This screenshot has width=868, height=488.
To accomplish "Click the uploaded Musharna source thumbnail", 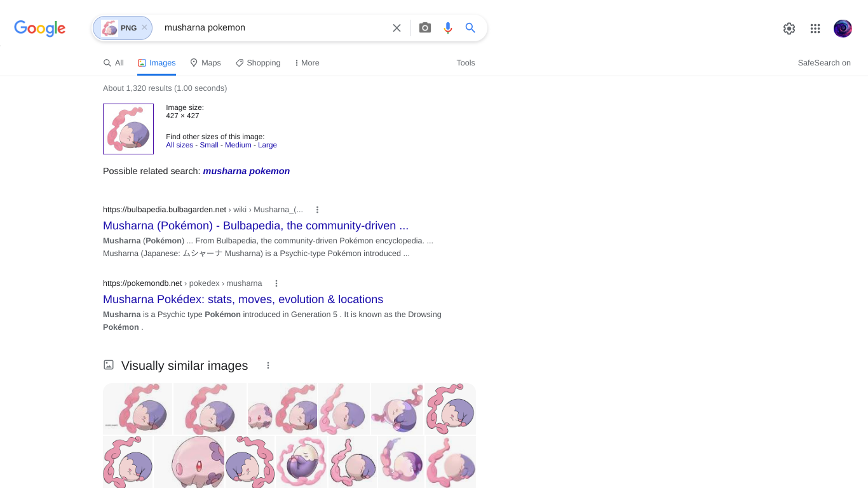I will (128, 129).
